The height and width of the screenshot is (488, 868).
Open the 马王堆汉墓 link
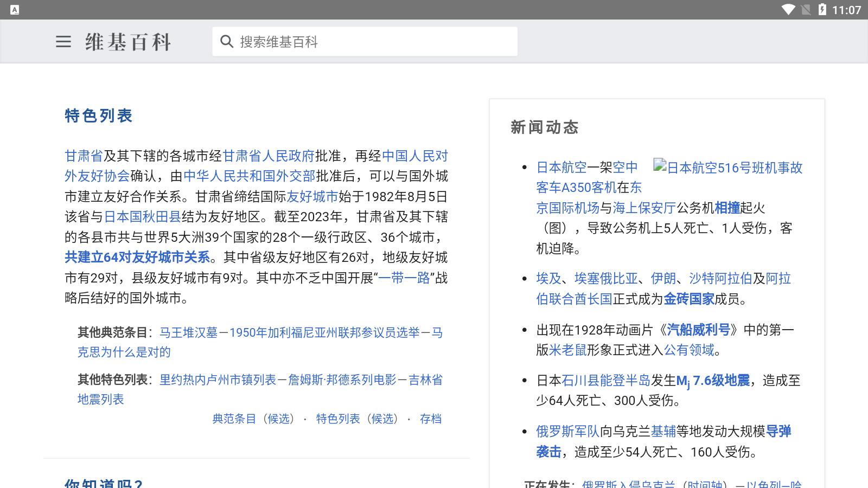(x=188, y=333)
